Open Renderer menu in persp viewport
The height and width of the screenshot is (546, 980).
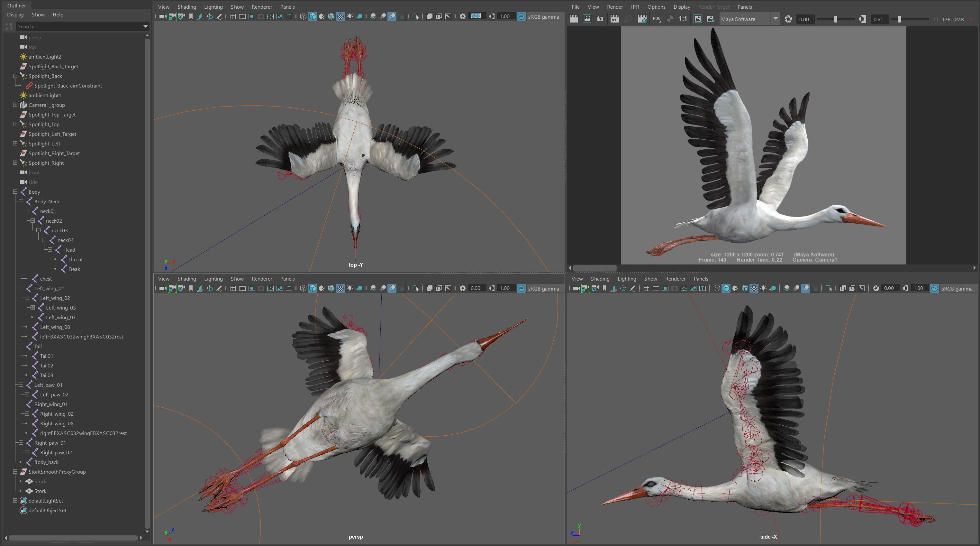pos(262,279)
